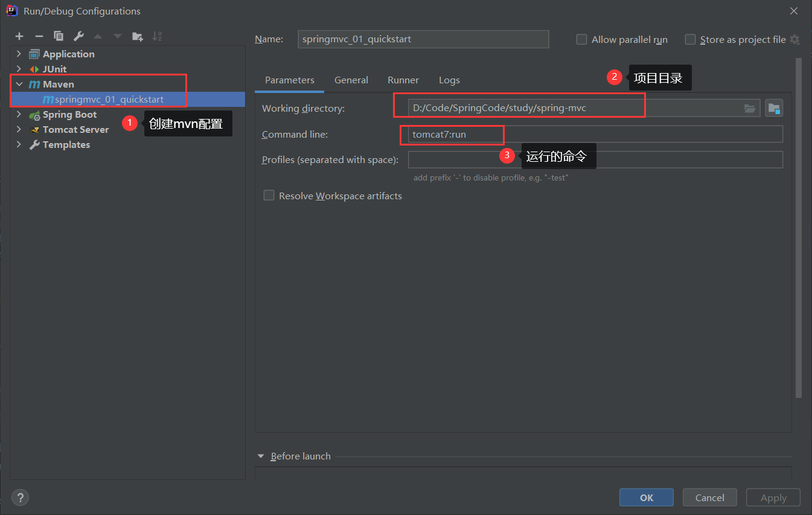Browse working directory with the folder icon
The image size is (812, 515).
(x=750, y=109)
